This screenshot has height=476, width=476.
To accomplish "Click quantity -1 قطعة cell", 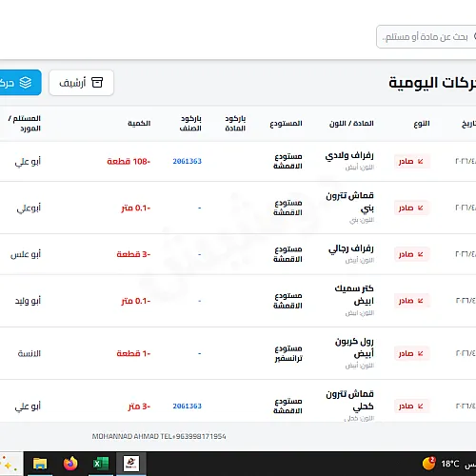I will [x=133, y=353].
